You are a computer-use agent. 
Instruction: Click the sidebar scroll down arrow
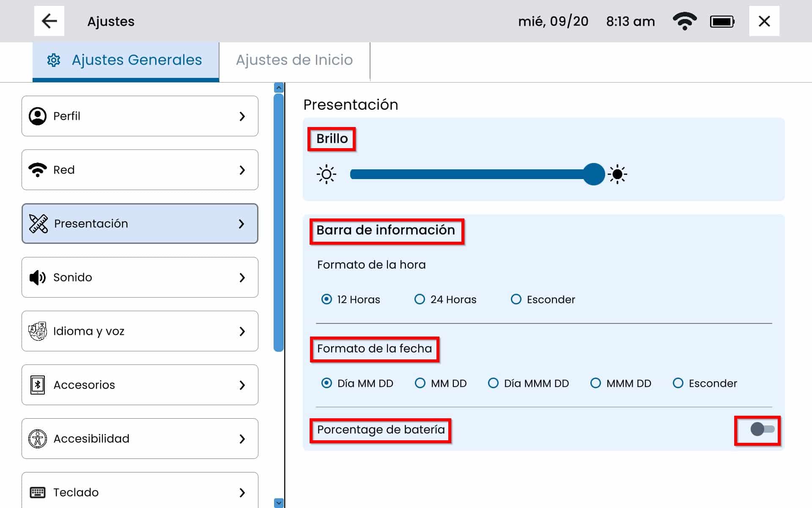tap(278, 502)
